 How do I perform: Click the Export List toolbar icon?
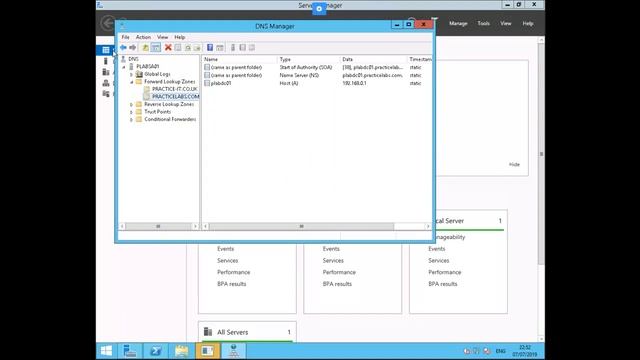click(197, 48)
